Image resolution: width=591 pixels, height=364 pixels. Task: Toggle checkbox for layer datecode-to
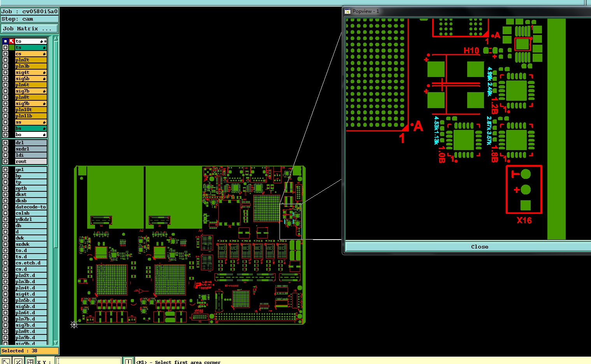point(5,207)
